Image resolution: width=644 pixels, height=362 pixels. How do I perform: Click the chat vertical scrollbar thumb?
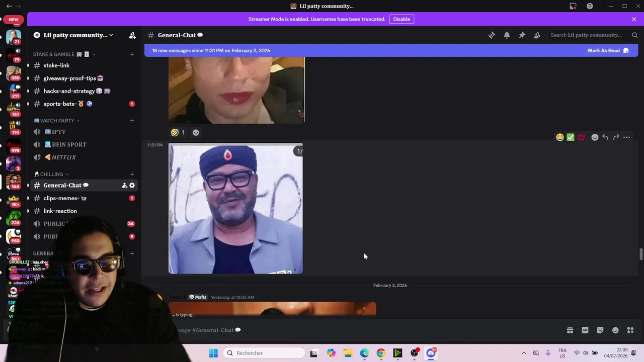pos(640,254)
